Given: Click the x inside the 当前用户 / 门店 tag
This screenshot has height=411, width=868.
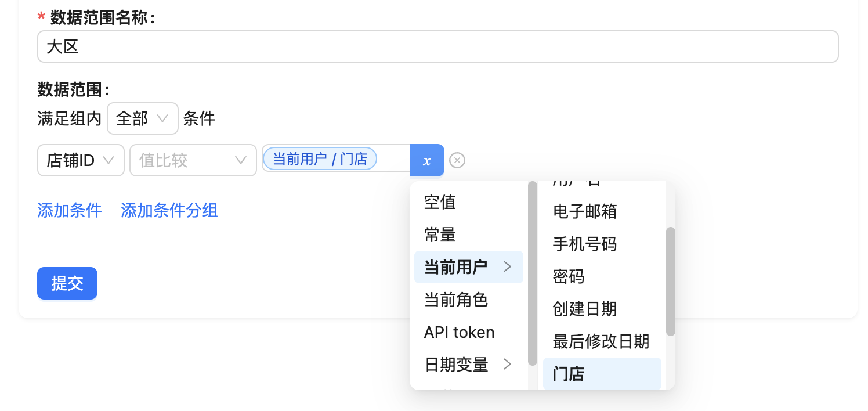Looking at the screenshot, I should (x=370, y=158).
